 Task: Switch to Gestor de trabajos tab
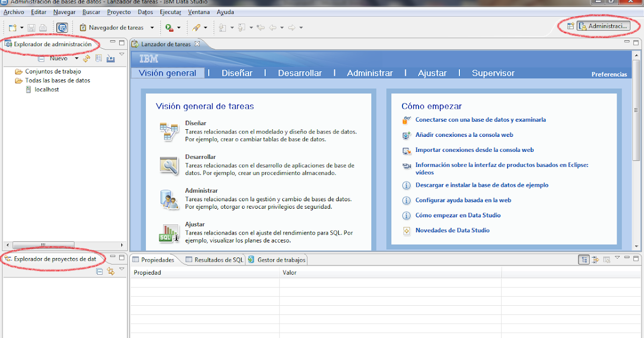tap(277, 260)
